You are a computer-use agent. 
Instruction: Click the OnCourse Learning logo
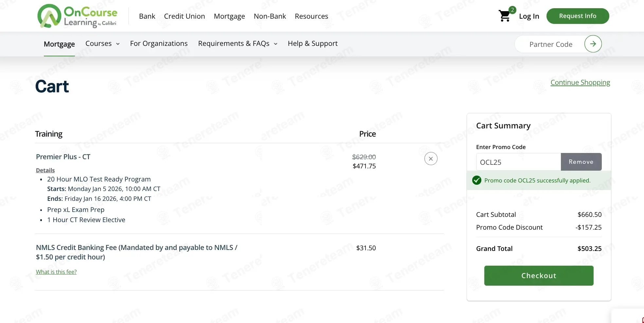pos(77,16)
